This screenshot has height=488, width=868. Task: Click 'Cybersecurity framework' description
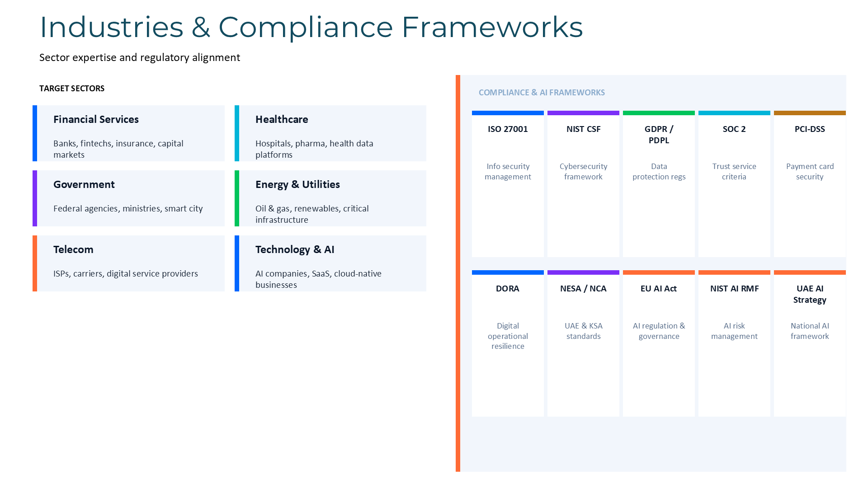583,172
